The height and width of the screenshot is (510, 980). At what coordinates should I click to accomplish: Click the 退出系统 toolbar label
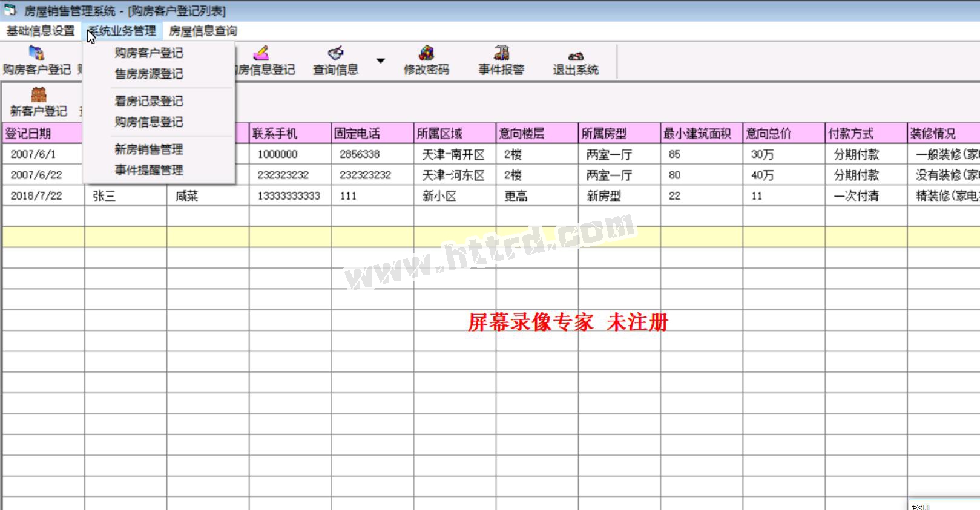tap(576, 70)
